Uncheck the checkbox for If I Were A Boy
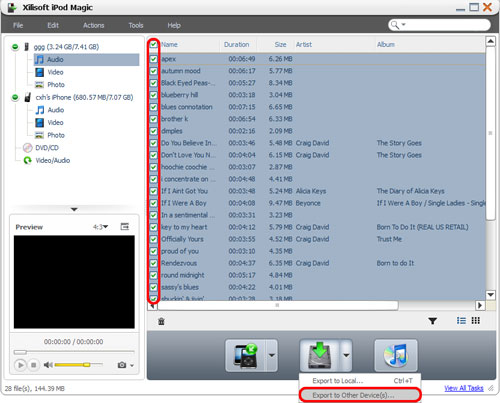Viewport: 500px width, 403px height. pos(153,203)
